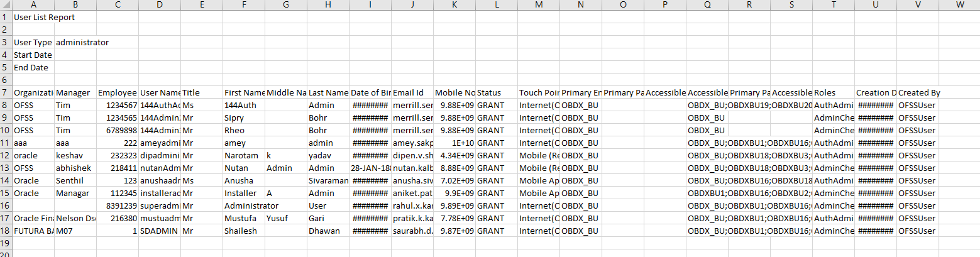Select employee number 232323 cell
Image resolution: width=980 pixels, height=257 pixels.
point(117,155)
